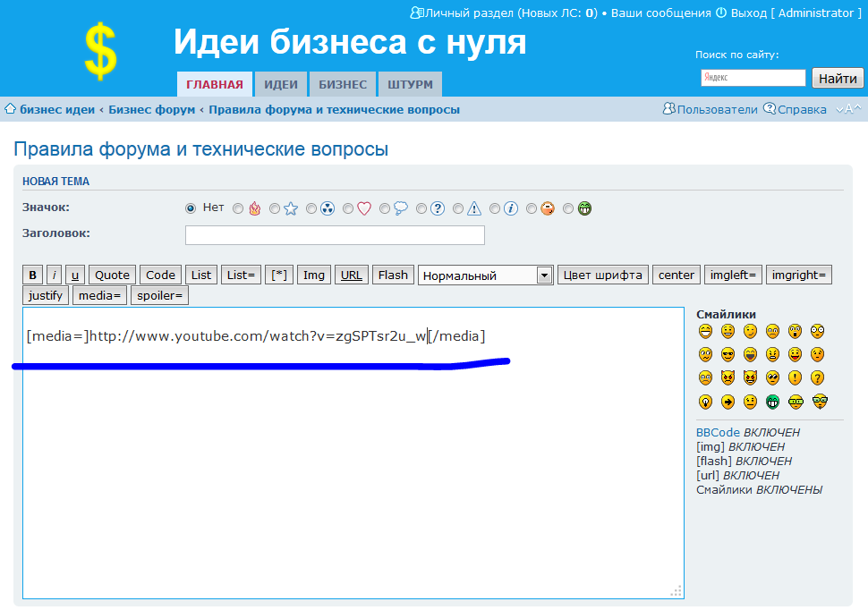The image size is (868, 610).
Task: Insert the yellow question mark smiley
Action: click(817, 378)
